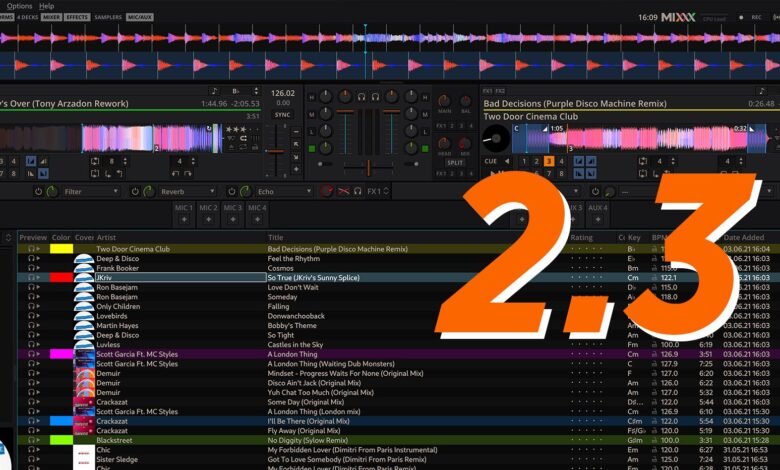Screen dimensions: 780x470
Task: Toggle left channel green filter button
Action: click(312, 148)
